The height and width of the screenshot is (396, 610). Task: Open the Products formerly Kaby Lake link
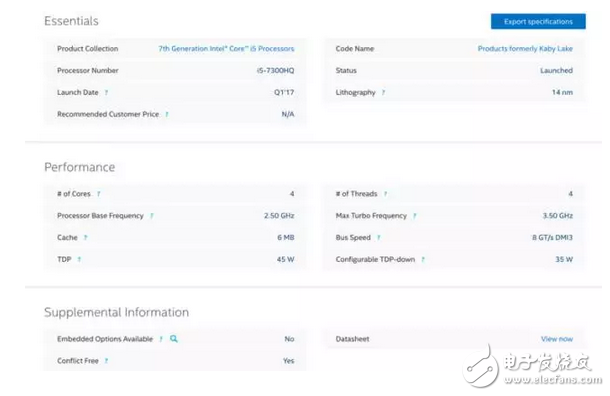525,49
